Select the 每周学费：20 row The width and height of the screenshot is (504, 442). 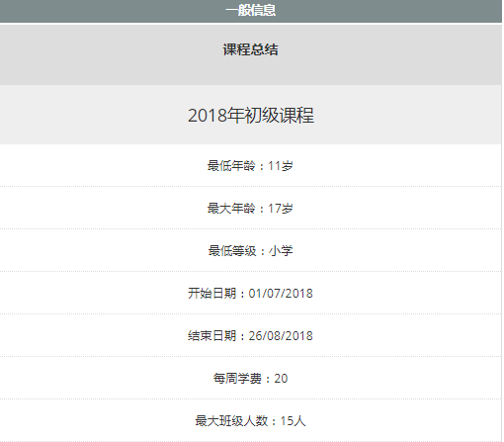point(251,378)
